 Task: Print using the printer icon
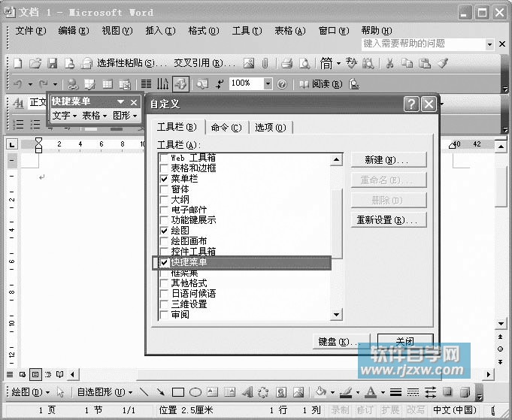click(286, 63)
